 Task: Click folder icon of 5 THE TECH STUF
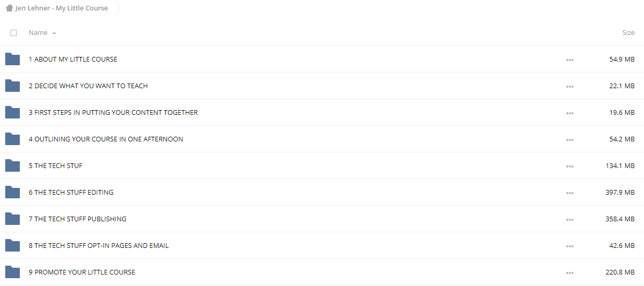[13, 165]
